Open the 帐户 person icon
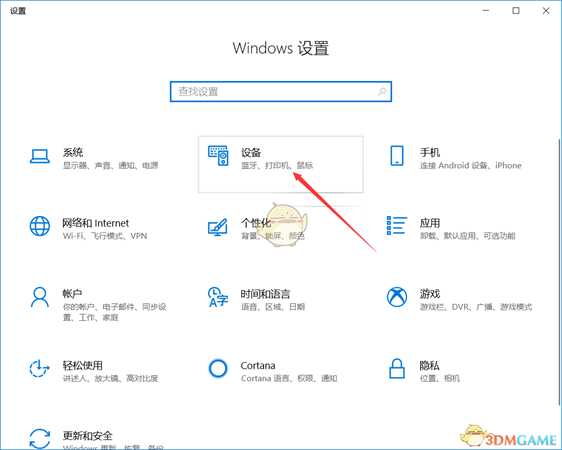The width and height of the screenshot is (562, 450). [x=39, y=297]
